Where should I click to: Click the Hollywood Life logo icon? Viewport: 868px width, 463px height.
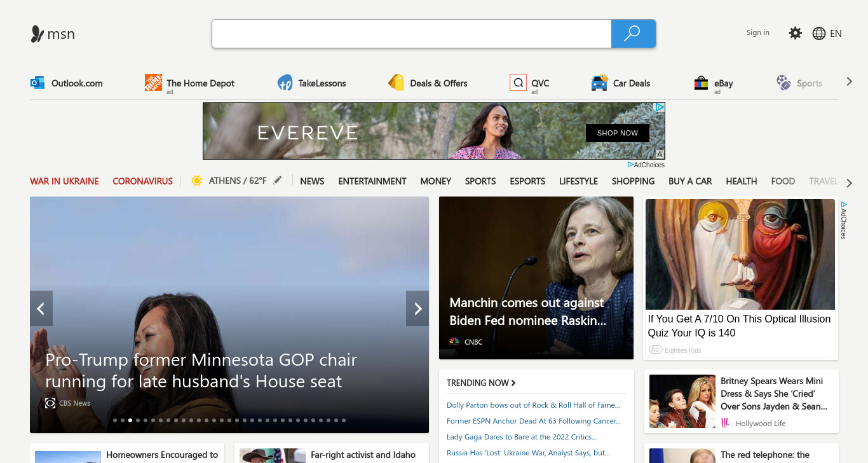[x=726, y=423]
